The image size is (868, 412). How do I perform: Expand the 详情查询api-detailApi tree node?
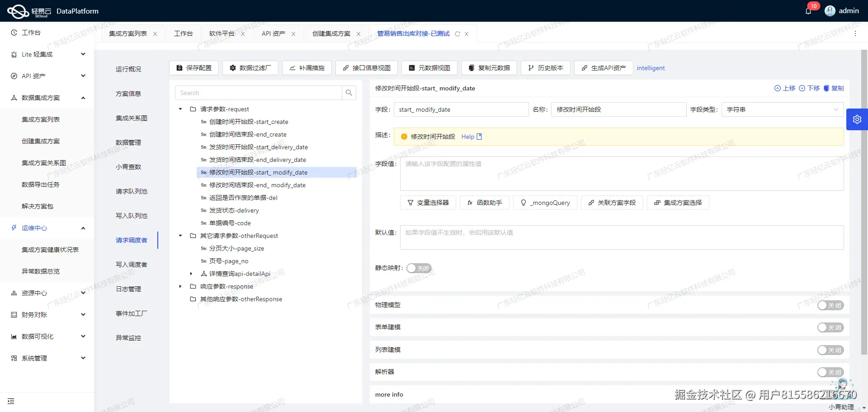coord(190,274)
